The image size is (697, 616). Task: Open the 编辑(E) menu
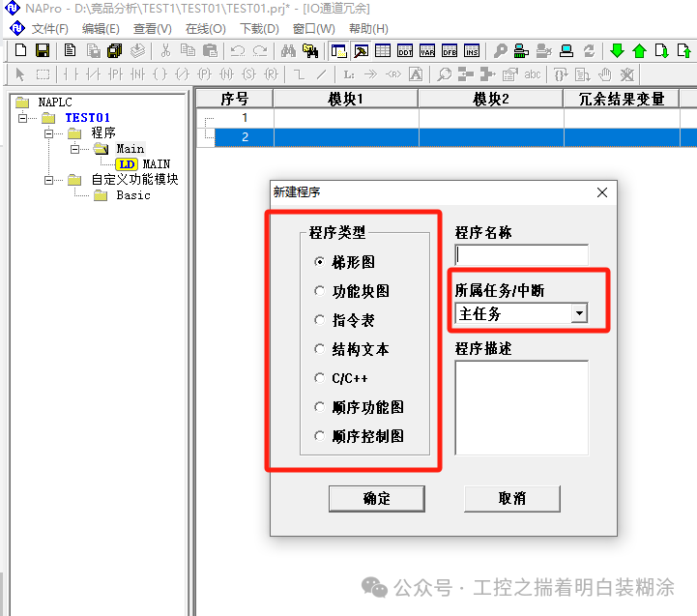tap(101, 29)
